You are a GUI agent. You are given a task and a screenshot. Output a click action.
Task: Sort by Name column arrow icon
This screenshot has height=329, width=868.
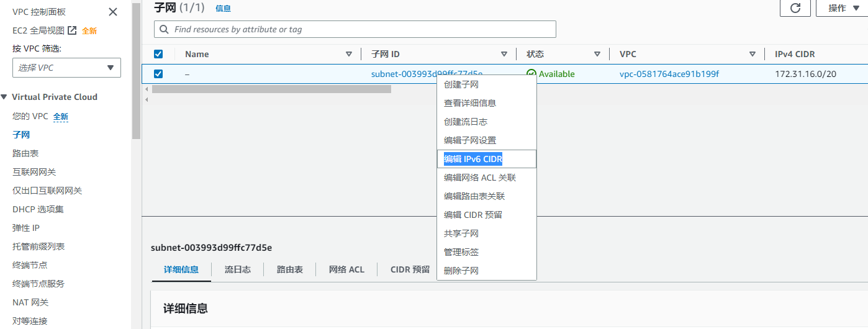[x=348, y=54]
